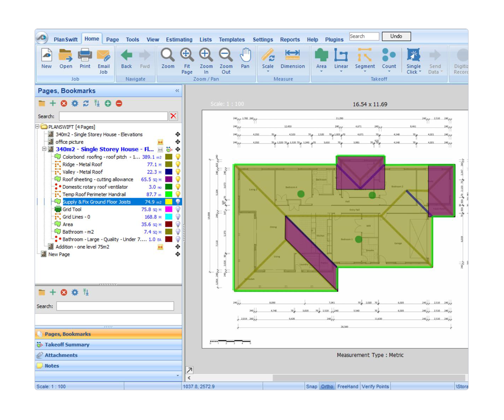Viewport: 504px width, 420px height.
Task: Click move icon for Elevations page
Action: coord(177,134)
